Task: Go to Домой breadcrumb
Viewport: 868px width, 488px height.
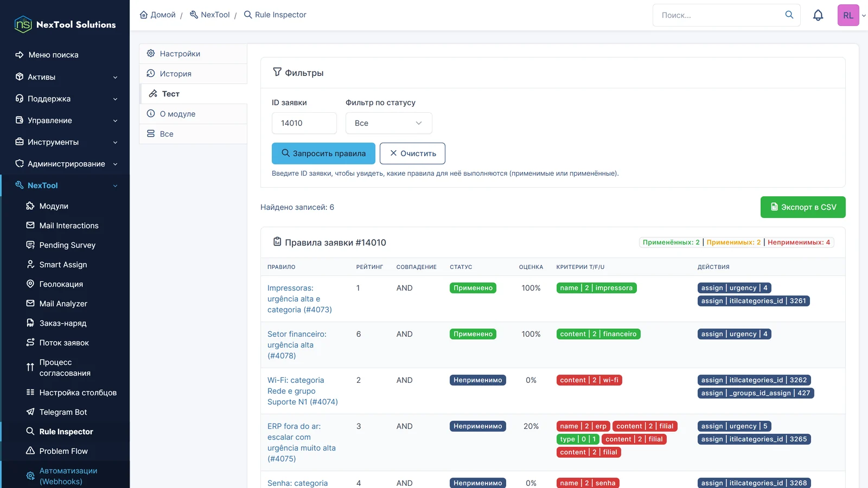Action: tap(158, 15)
